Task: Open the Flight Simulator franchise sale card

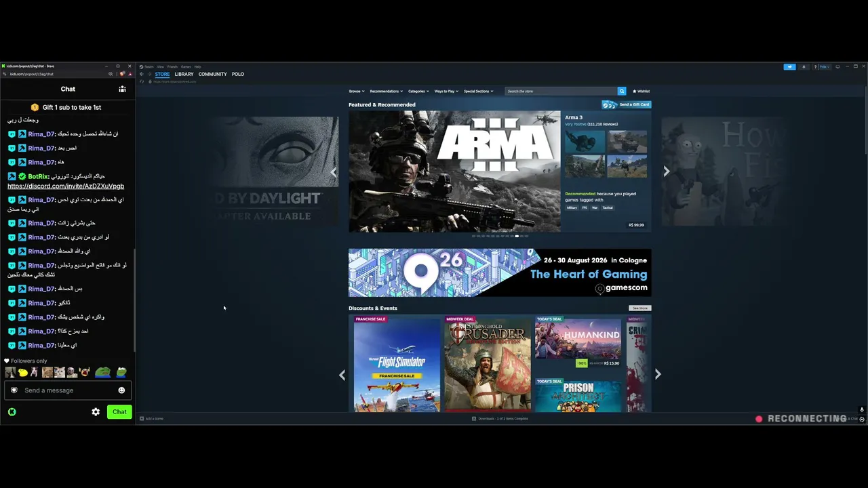Action: click(397, 364)
